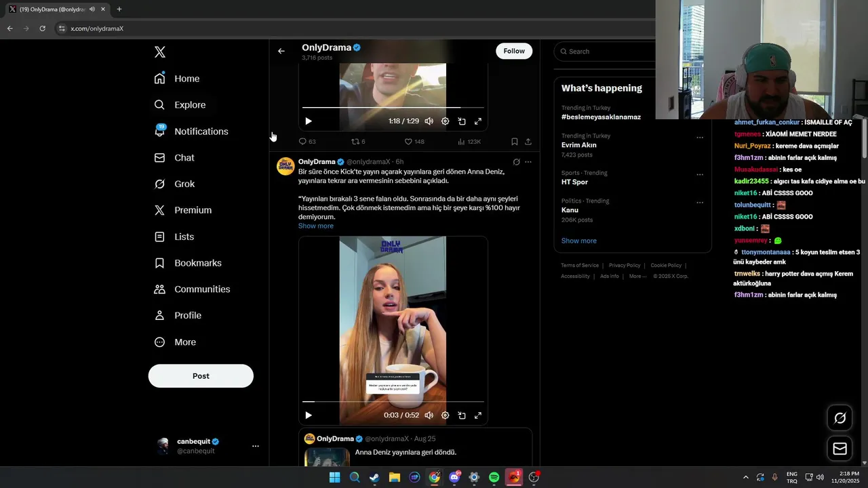Share the upper video tweet

[x=528, y=142]
